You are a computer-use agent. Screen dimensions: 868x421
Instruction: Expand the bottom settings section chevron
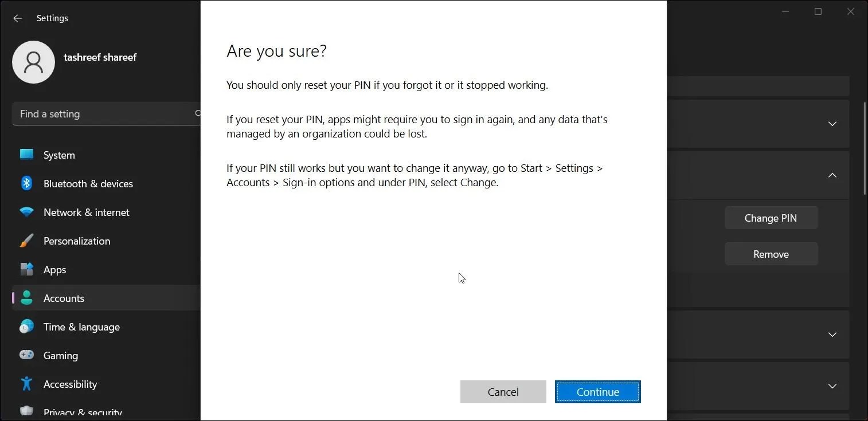click(832, 386)
